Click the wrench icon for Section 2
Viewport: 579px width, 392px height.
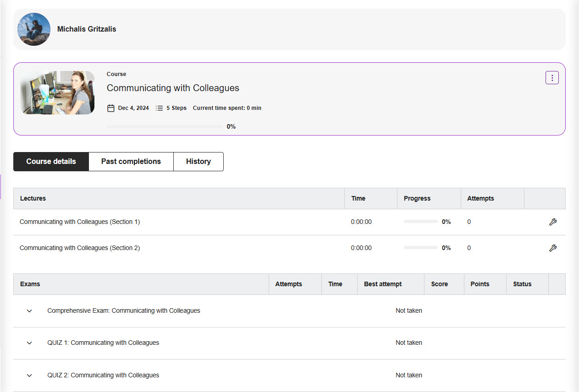coord(552,248)
